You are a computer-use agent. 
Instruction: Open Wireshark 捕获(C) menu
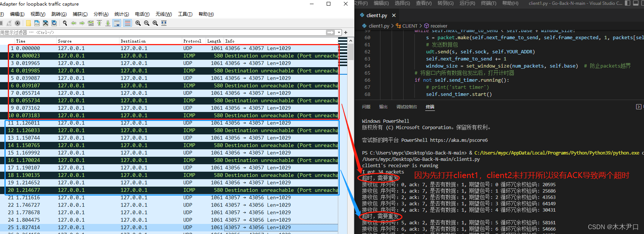pos(80,14)
